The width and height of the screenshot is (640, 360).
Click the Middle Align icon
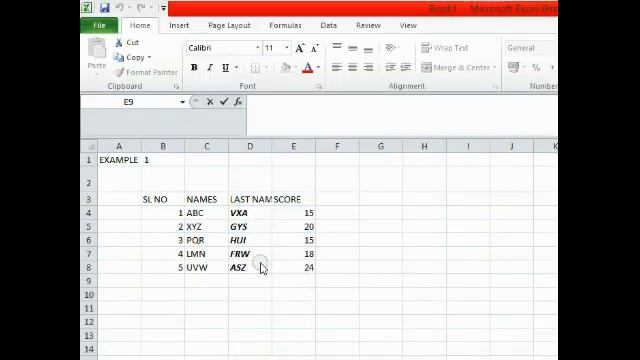(353, 48)
